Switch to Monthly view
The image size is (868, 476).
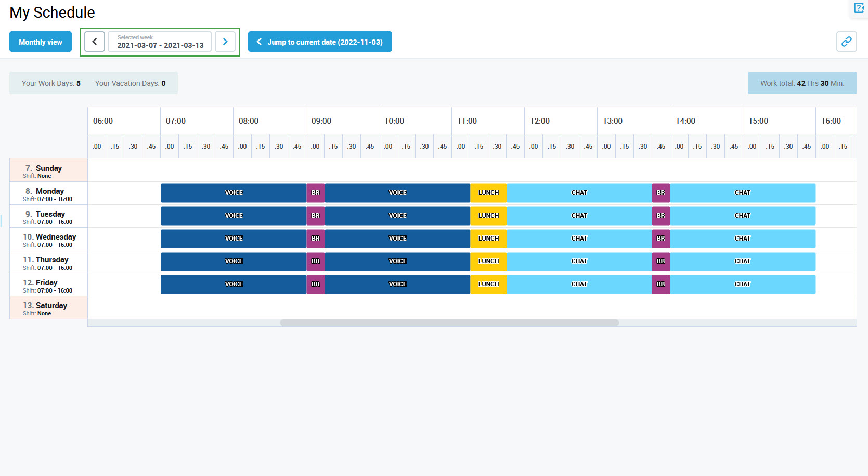coord(41,42)
